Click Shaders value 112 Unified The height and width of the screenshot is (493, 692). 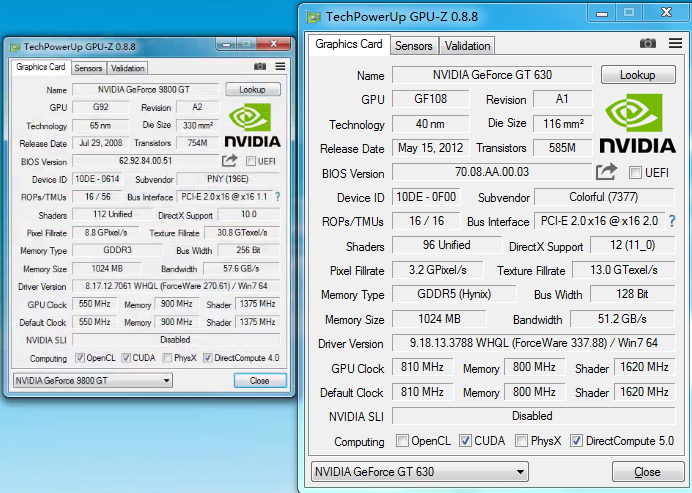(113, 215)
